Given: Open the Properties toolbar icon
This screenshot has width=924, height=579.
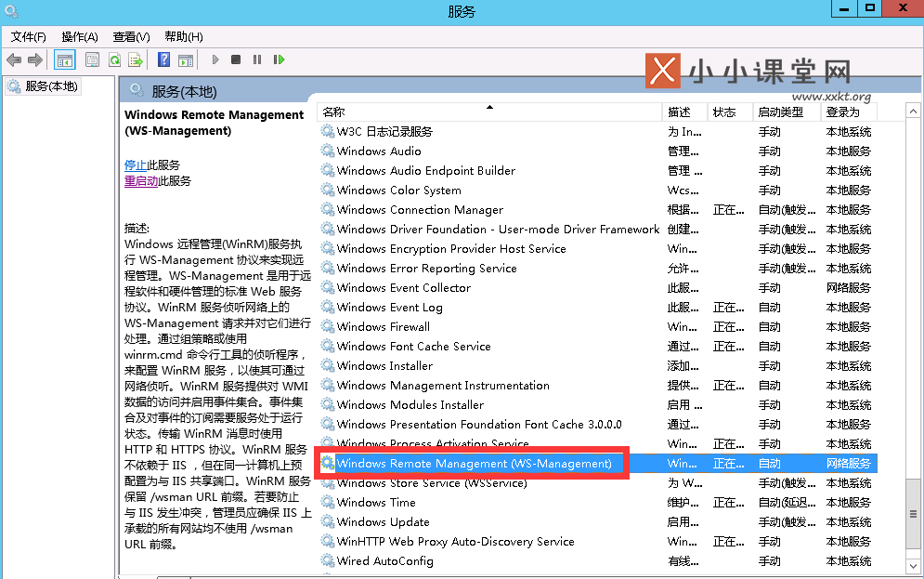Looking at the screenshot, I should pyautogui.click(x=92, y=59).
